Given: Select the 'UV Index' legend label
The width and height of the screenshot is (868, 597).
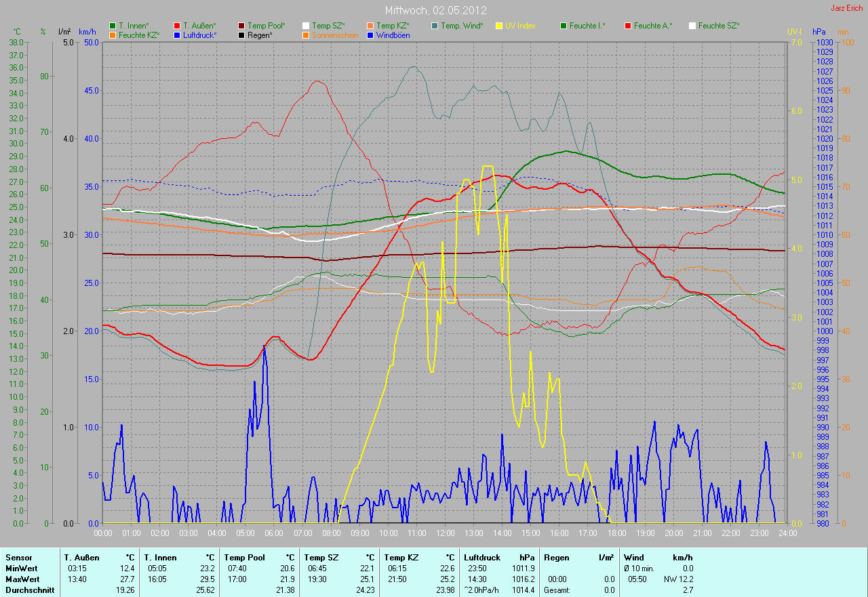Looking at the screenshot, I should 520,26.
